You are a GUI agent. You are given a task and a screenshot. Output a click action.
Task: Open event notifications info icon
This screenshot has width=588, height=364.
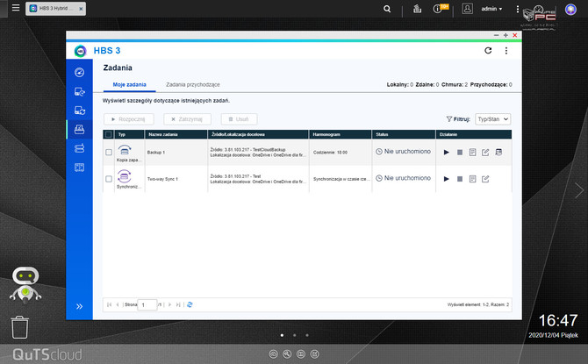[438, 9]
